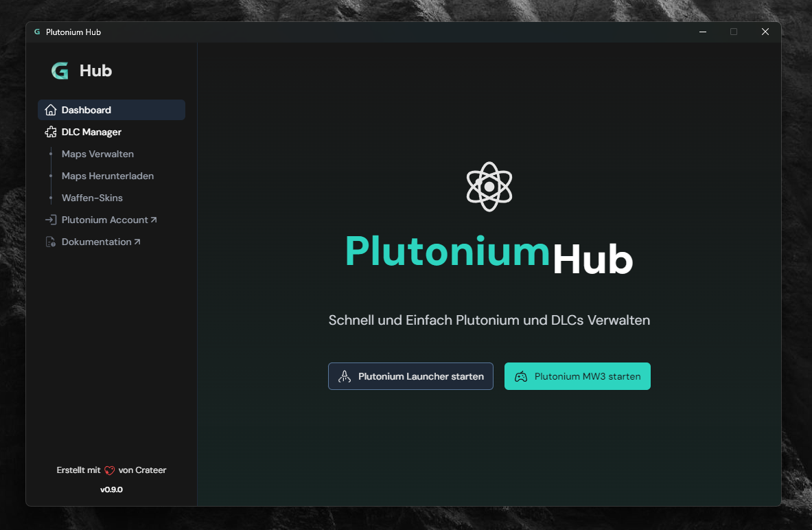This screenshot has height=530, width=812.
Task: Select the home icon beside Dashboard
Action: [x=51, y=110]
